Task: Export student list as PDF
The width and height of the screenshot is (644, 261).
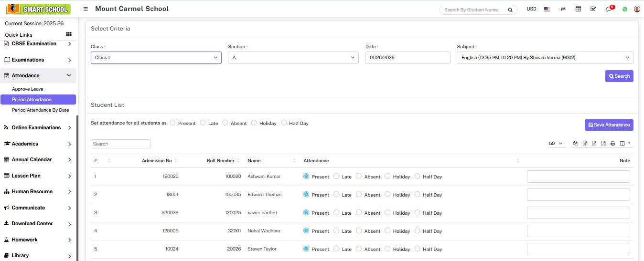Action: 603,144
